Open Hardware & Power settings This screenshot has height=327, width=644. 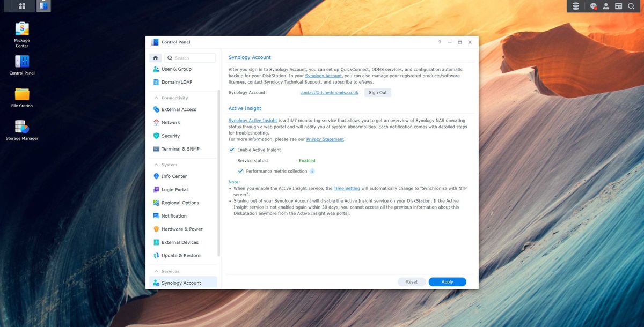(182, 229)
